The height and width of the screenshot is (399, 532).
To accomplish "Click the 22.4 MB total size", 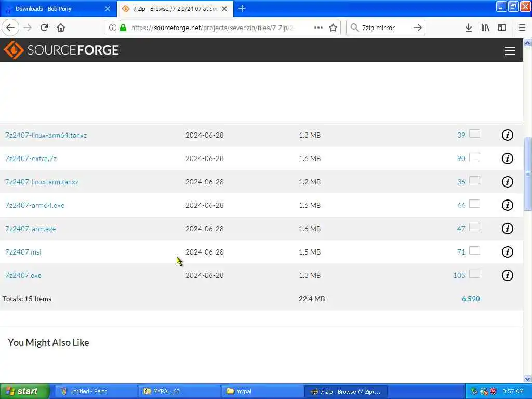I will 312,299.
